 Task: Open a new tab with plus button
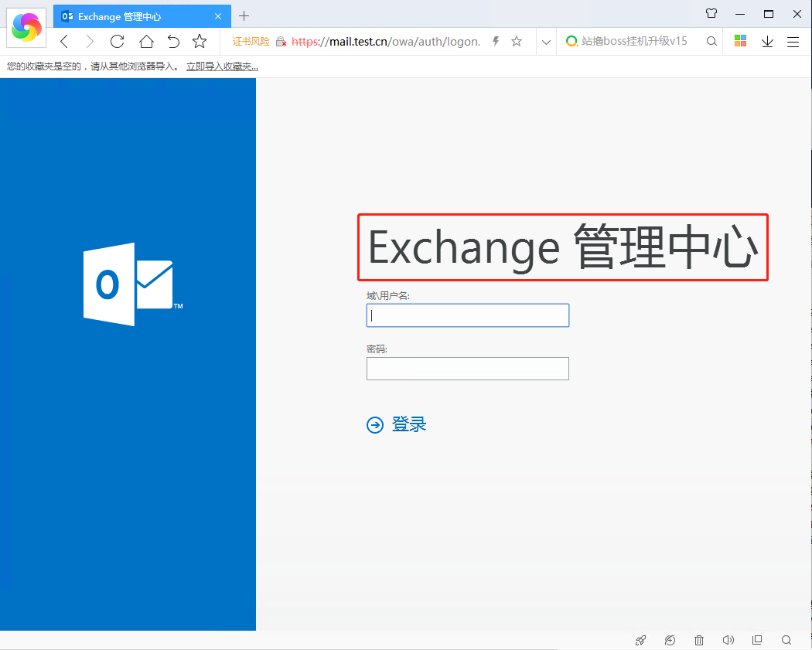coord(244,16)
